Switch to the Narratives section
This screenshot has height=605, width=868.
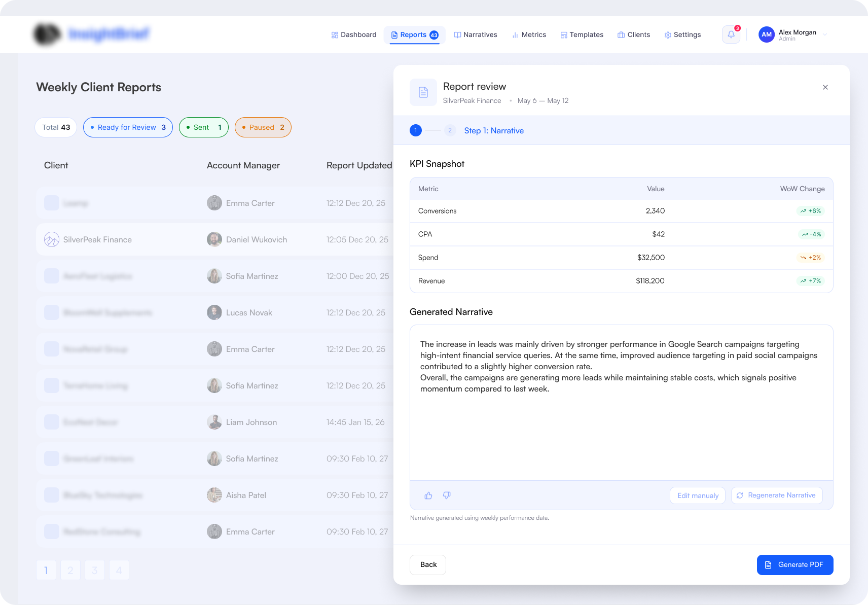(476, 34)
